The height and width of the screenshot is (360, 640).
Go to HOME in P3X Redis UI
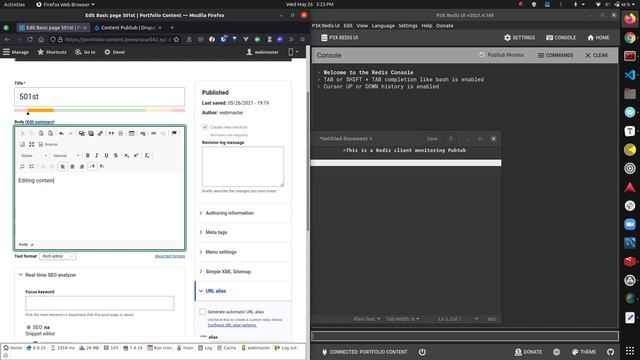(x=598, y=38)
